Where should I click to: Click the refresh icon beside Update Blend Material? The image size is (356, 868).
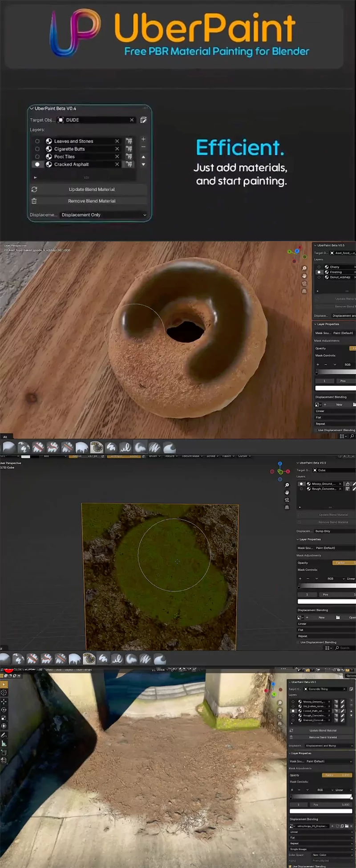click(34, 190)
